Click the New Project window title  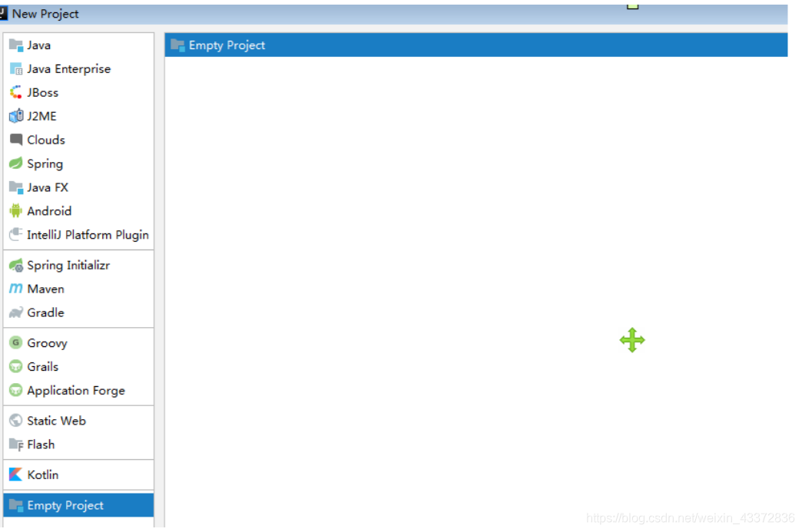tap(45, 14)
